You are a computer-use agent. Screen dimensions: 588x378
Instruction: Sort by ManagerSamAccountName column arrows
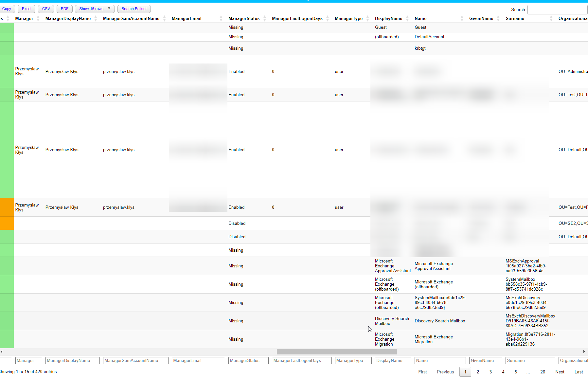[x=164, y=19]
